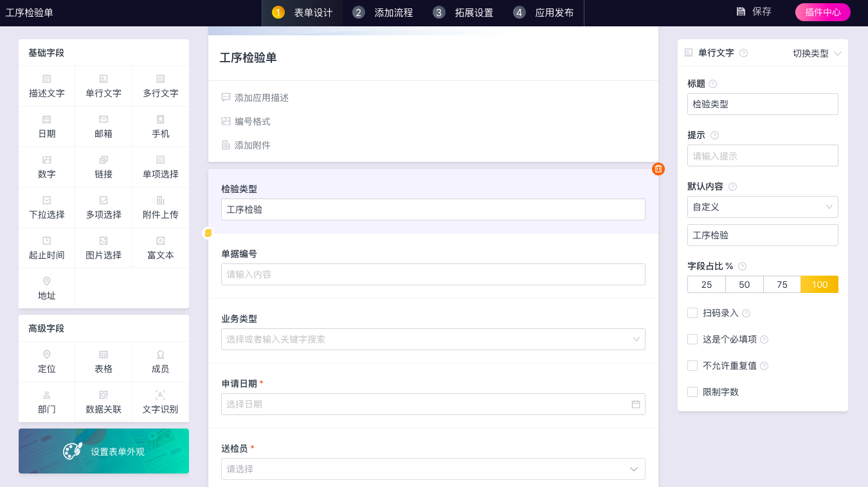Open the 插件中心 button

823,12
